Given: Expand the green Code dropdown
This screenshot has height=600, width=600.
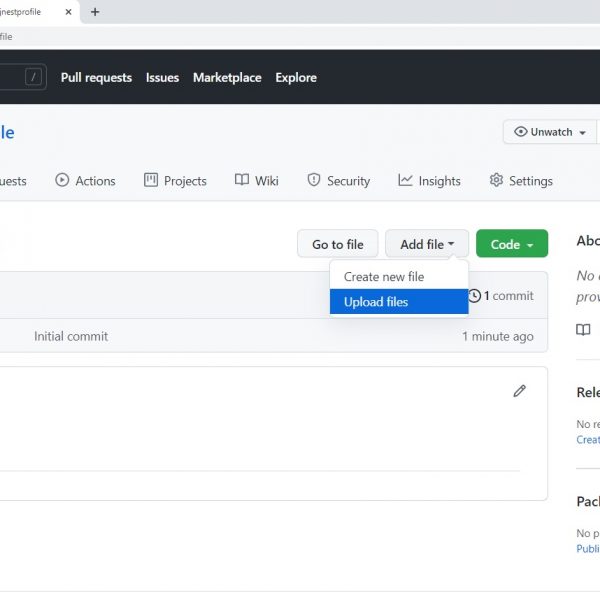Looking at the screenshot, I should click(511, 244).
